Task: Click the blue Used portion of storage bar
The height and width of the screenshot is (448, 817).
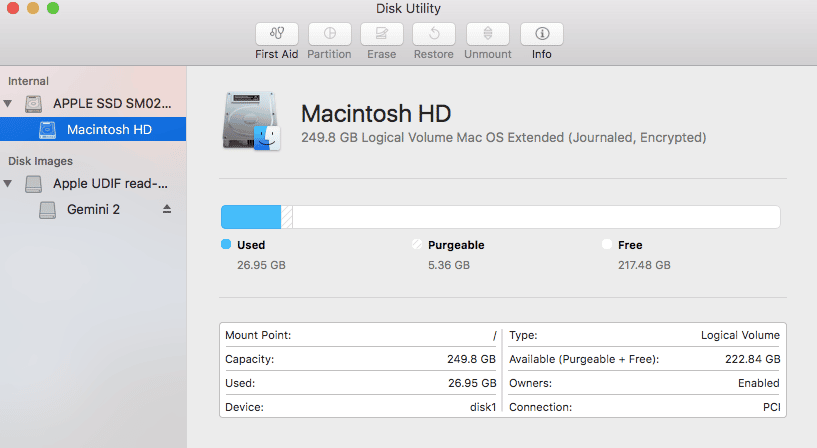Action: [251, 217]
